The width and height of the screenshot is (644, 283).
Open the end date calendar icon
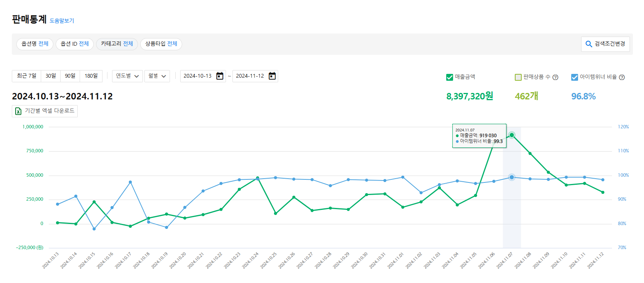(x=272, y=76)
